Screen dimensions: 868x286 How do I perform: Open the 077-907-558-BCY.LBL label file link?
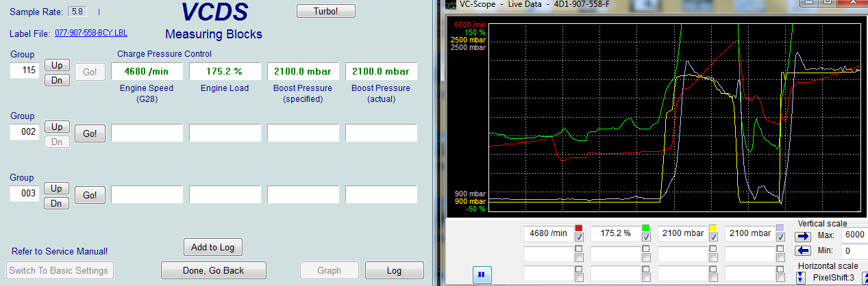91,33
